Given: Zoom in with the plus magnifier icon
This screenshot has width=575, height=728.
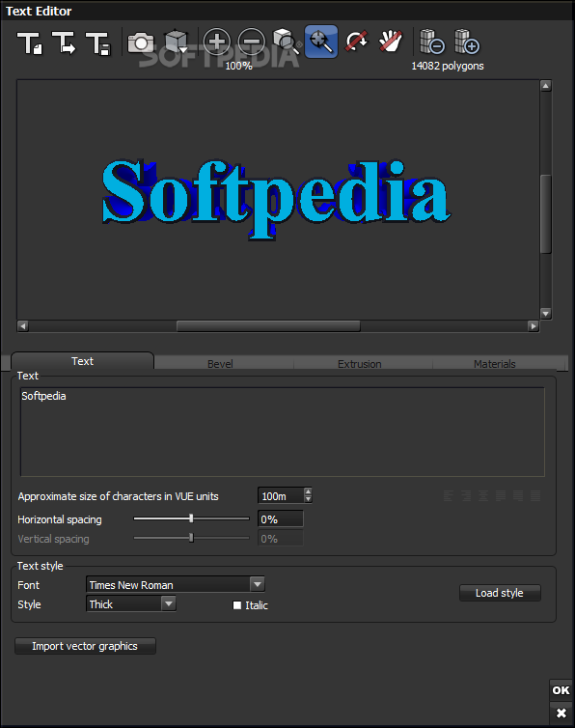Looking at the screenshot, I should point(217,42).
